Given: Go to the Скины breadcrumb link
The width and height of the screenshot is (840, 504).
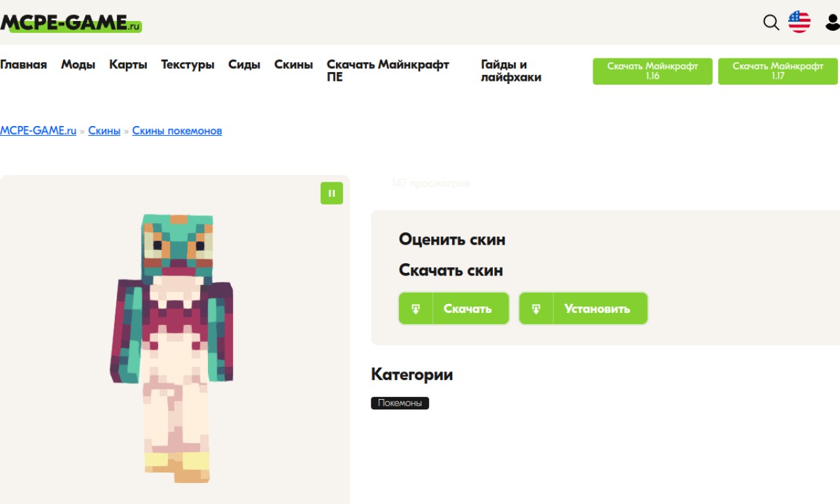Looking at the screenshot, I should coord(104,131).
